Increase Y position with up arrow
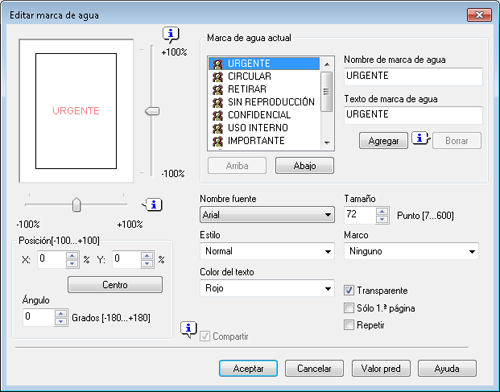The width and height of the screenshot is (500, 392). (x=147, y=256)
